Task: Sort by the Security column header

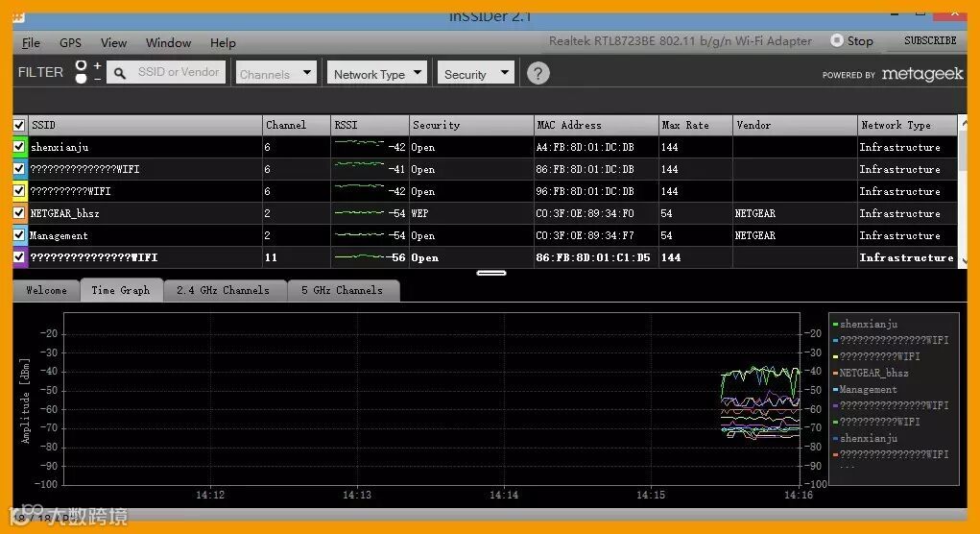Action: (x=472, y=125)
